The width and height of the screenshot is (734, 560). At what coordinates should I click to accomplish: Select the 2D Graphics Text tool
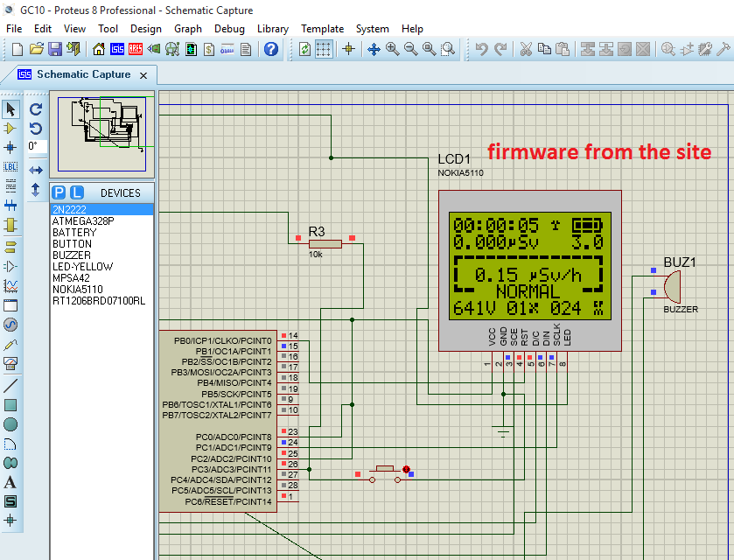click(10, 482)
